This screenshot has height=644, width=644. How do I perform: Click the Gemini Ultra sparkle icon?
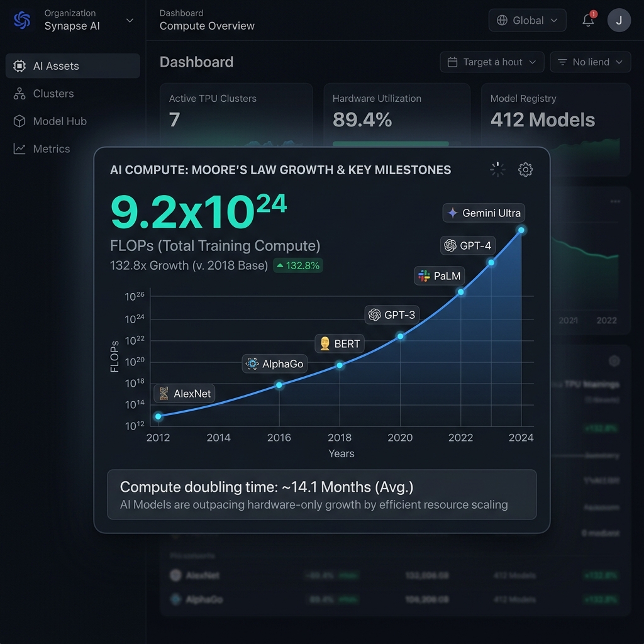tap(452, 213)
